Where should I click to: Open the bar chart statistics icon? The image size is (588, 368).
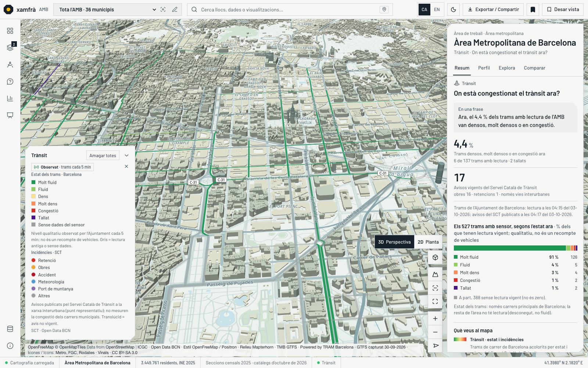click(x=10, y=98)
